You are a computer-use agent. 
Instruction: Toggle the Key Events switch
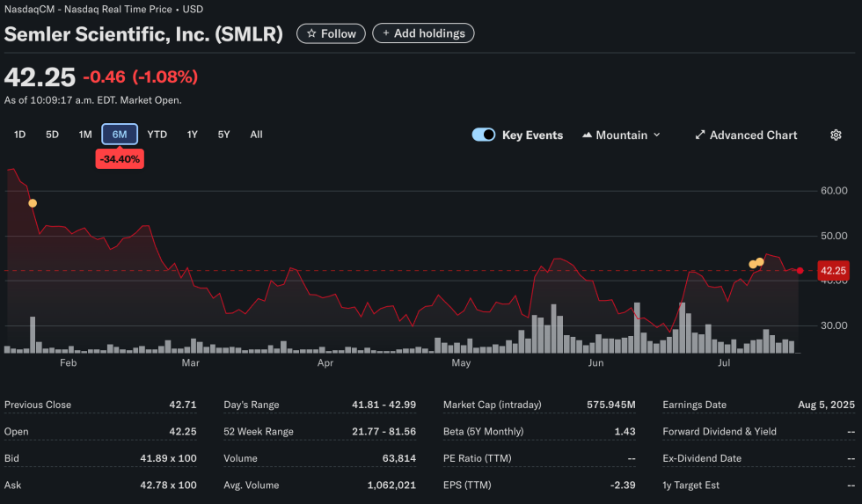coord(484,135)
